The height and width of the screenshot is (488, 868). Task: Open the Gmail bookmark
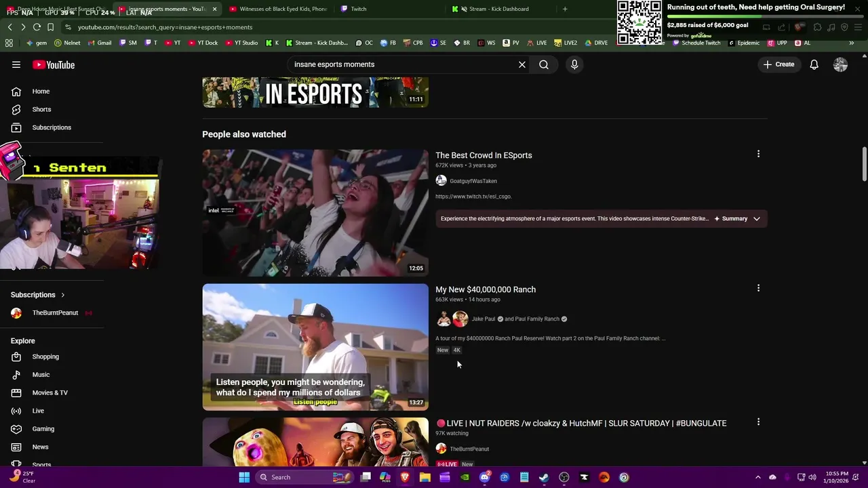(99, 43)
